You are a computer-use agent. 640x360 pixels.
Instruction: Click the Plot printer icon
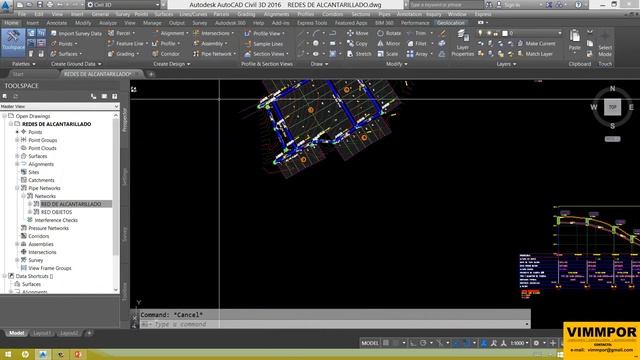coord(49,4)
